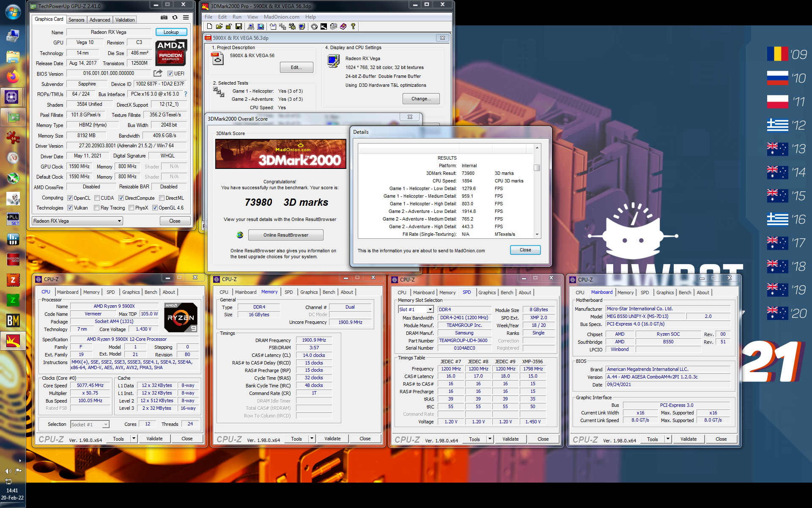The height and width of the screenshot is (508, 812).
Task: Open the Windows Start orb
Action: coord(13,12)
